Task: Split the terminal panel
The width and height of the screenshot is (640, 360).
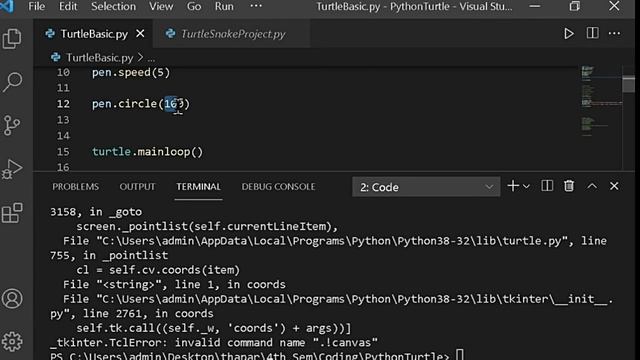Action: point(547,186)
